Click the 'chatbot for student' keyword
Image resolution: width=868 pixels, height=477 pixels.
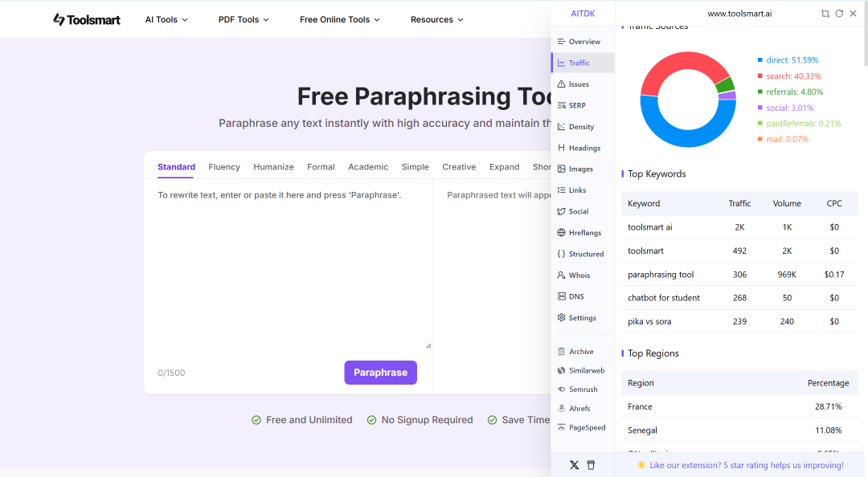tap(663, 298)
